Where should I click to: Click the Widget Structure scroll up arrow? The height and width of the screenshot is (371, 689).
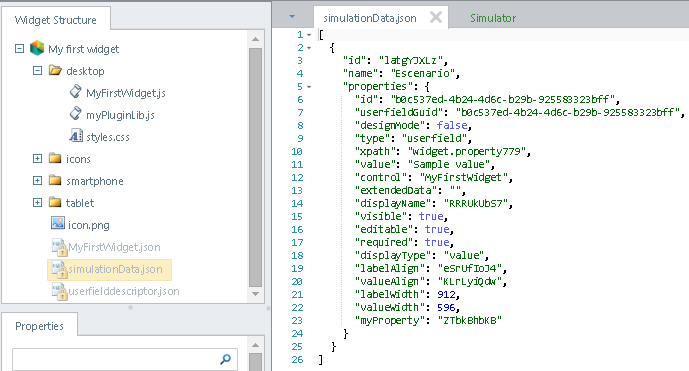pos(255,39)
